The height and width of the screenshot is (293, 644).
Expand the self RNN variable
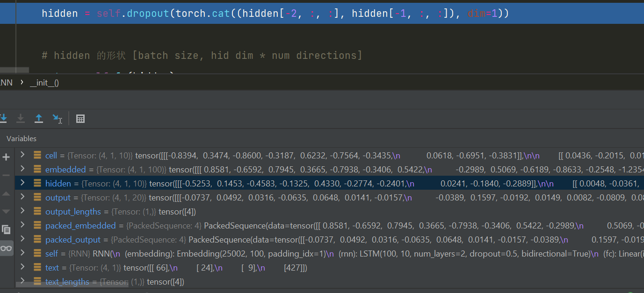point(22,253)
